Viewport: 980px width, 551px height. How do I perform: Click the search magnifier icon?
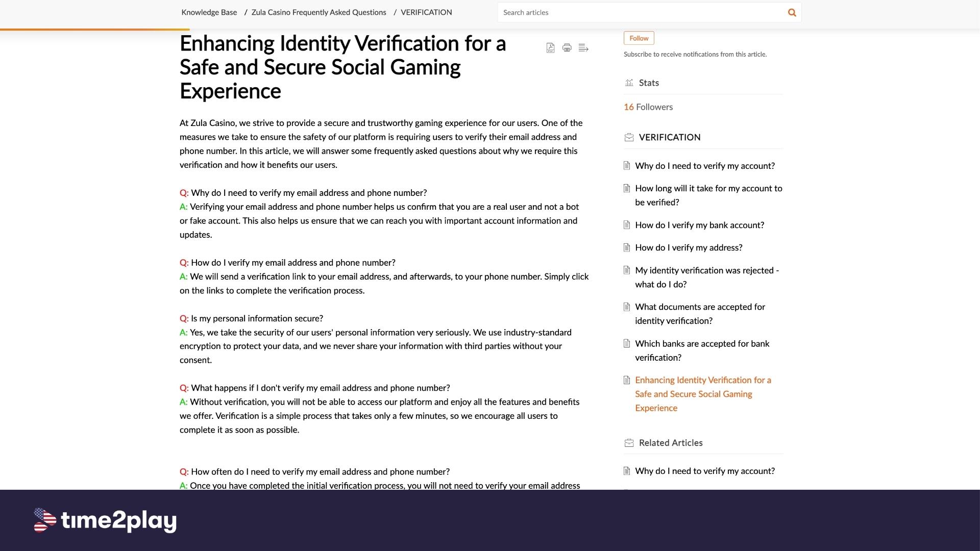tap(792, 12)
